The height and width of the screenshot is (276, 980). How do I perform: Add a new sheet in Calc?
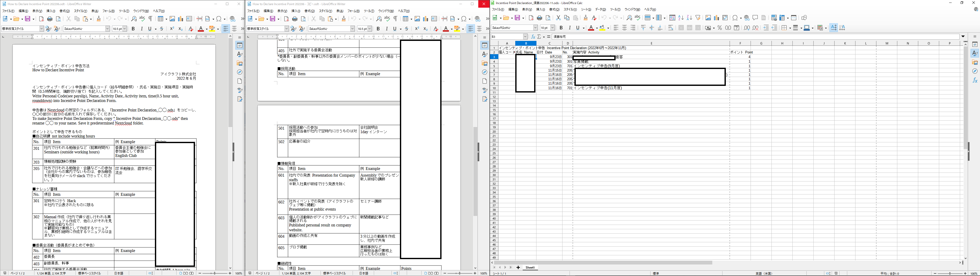pyautogui.click(x=518, y=268)
